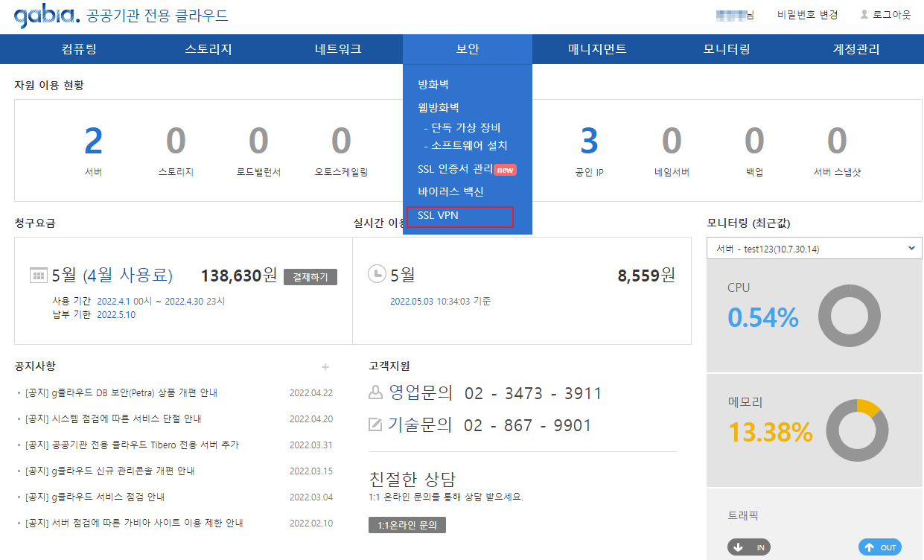Open the 비밀번호 변경 link
924x560 pixels.
[807, 15]
